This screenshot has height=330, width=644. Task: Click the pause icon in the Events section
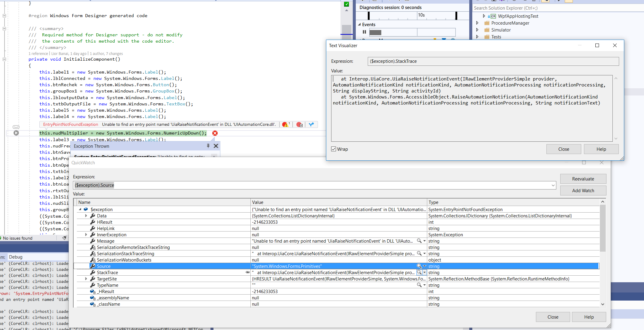point(364,32)
